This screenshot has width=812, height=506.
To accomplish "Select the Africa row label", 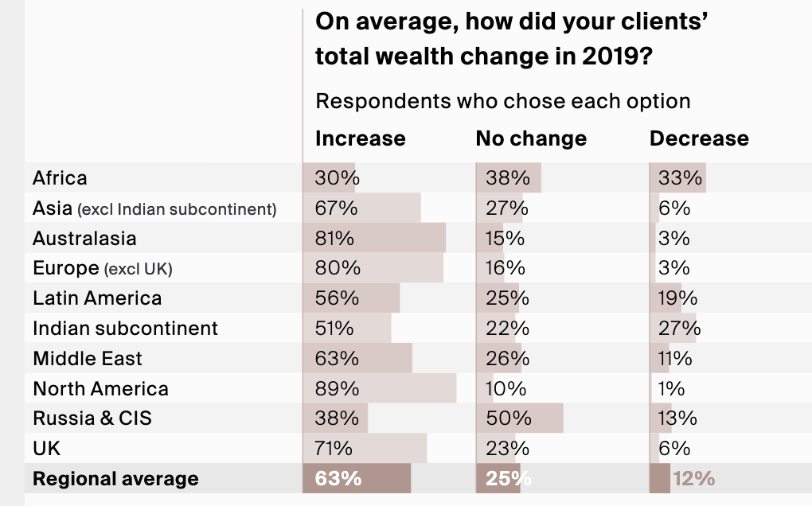I will coord(60,178).
